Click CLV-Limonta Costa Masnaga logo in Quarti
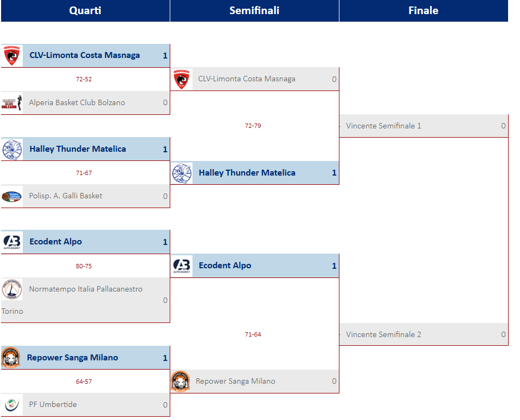 pyautogui.click(x=12, y=56)
